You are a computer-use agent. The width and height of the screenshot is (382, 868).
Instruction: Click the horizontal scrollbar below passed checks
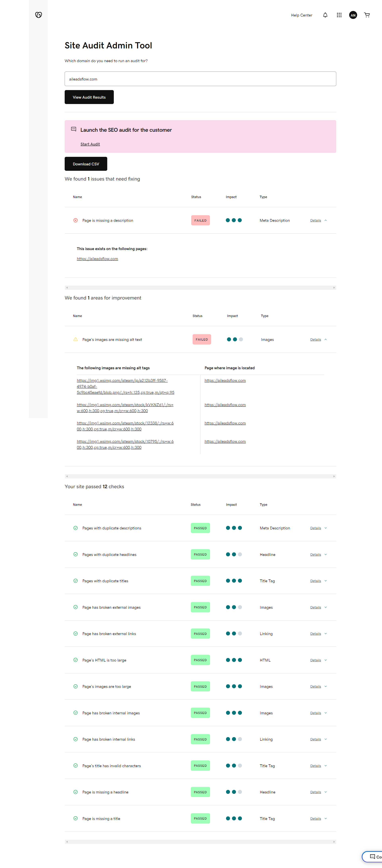click(200, 841)
